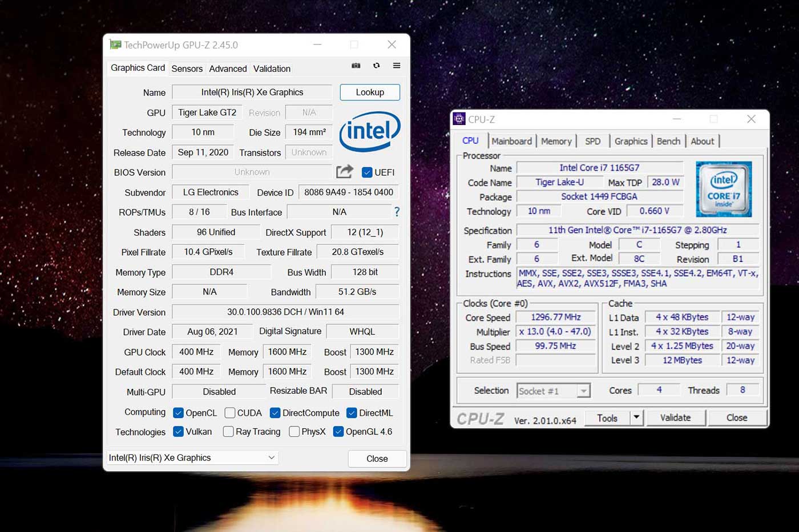This screenshot has width=799, height=532.
Task: Click the Intel Core i7 badge in CPU-Z
Action: click(724, 189)
